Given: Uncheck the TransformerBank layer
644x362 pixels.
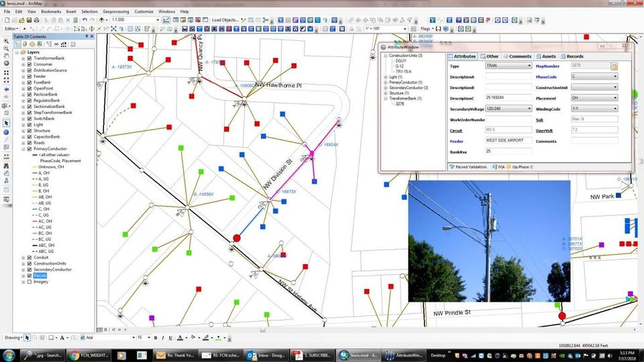Looking at the screenshot, I should (x=29, y=58).
